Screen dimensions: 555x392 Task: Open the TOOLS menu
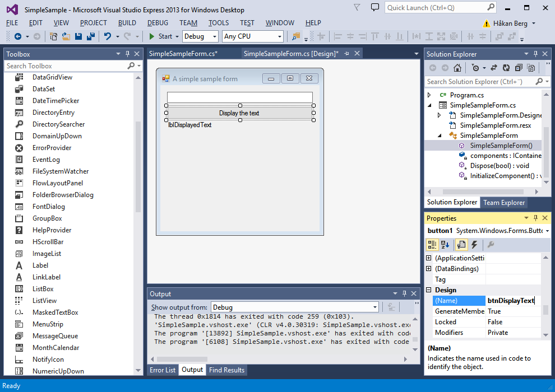[x=219, y=23]
